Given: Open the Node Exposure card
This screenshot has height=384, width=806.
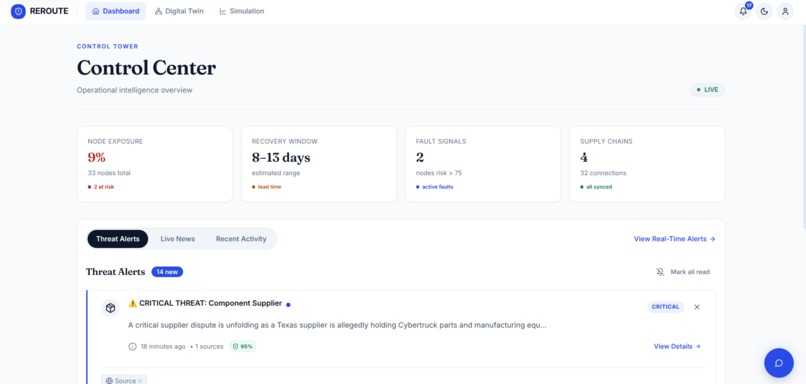Looking at the screenshot, I should (x=154, y=164).
